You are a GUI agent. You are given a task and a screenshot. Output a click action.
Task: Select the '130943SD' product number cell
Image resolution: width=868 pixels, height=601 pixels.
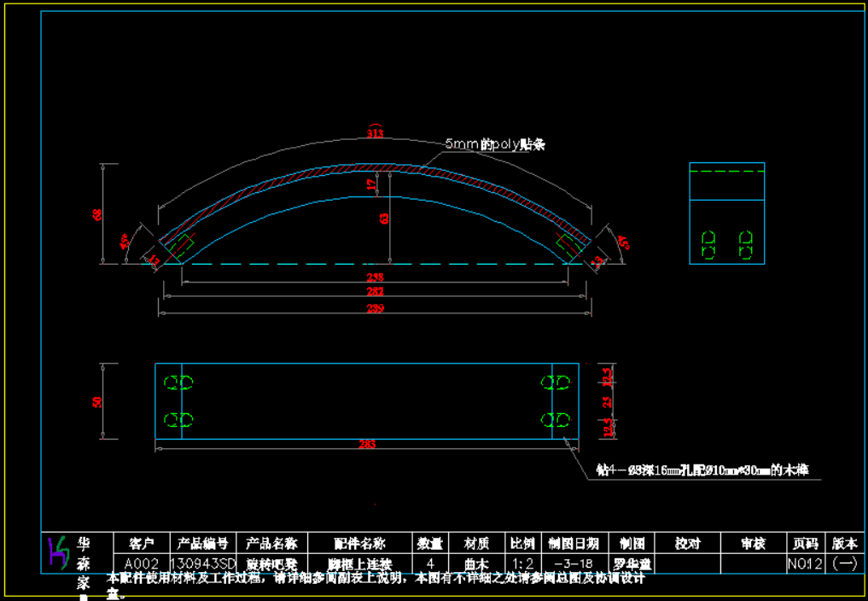point(203,563)
